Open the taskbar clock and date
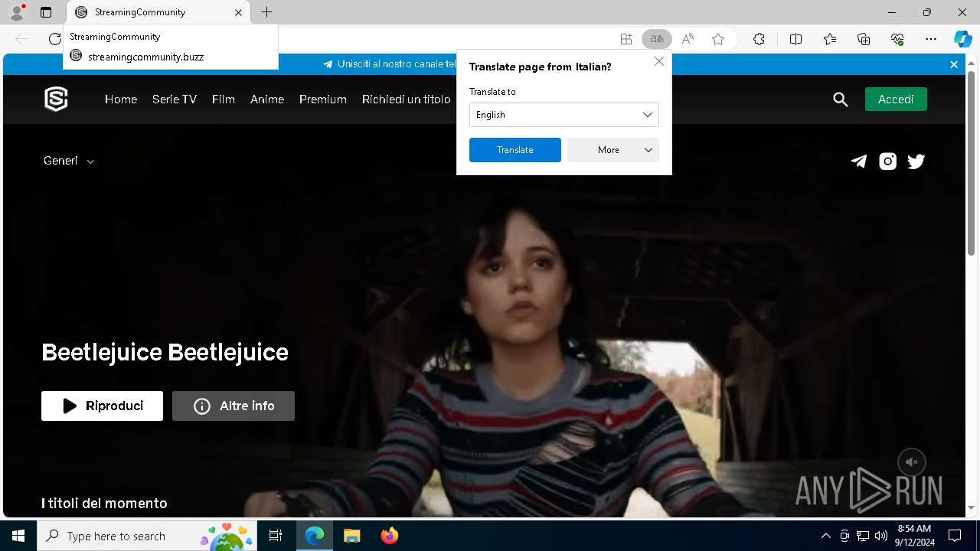The width and height of the screenshot is (980, 551). pyautogui.click(x=914, y=536)
